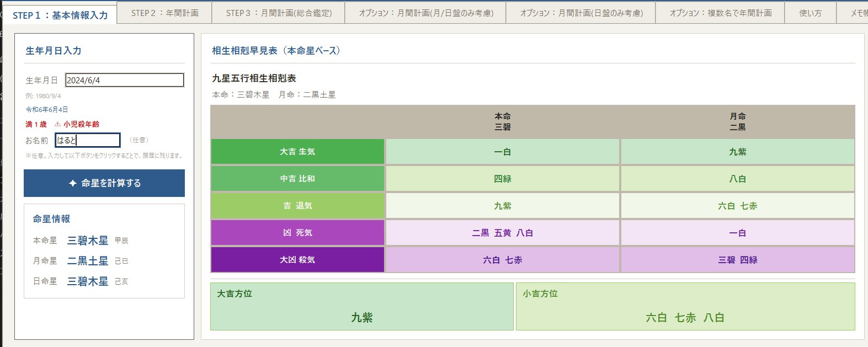Image resolution: width=868 pixels, height=347 pixels.
Task: Click the warning icon beside 小児殺年齢
Action: coord(57,124)
